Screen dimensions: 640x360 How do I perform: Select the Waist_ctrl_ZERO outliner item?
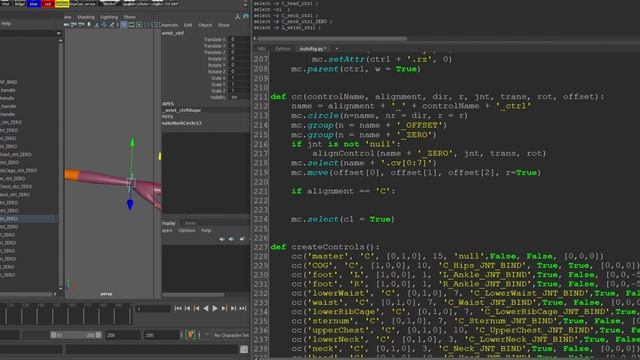[x=16, y=155]
